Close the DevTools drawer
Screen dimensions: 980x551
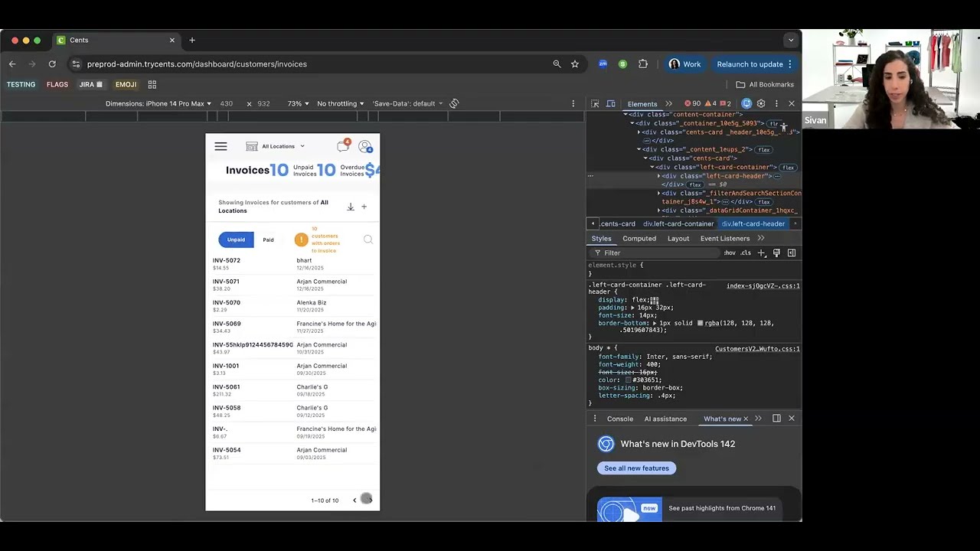[x=792, y=419]
